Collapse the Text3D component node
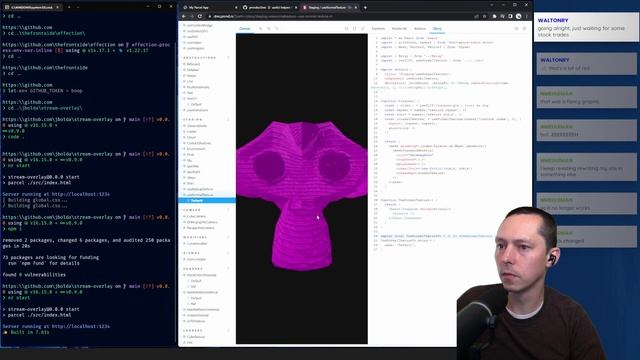This screenshot has width=640, height=360. (191, 98)
